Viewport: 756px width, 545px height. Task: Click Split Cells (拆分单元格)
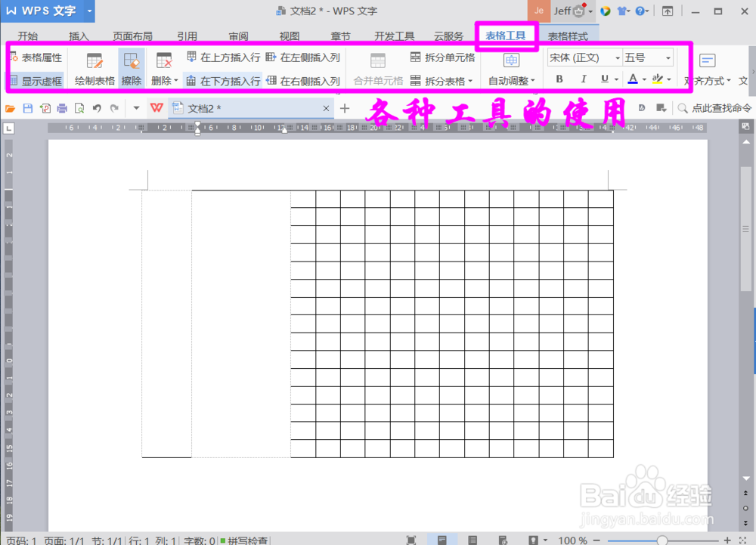[442, 57]
